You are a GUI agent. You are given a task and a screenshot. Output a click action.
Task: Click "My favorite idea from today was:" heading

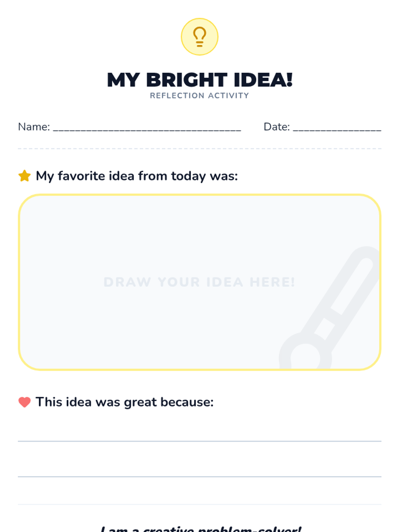pos(137,176)
